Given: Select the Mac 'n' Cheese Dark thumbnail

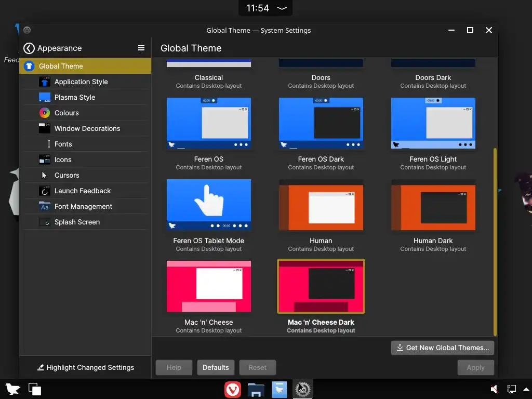Looking at the screenshot, I should tap(321, 286).
